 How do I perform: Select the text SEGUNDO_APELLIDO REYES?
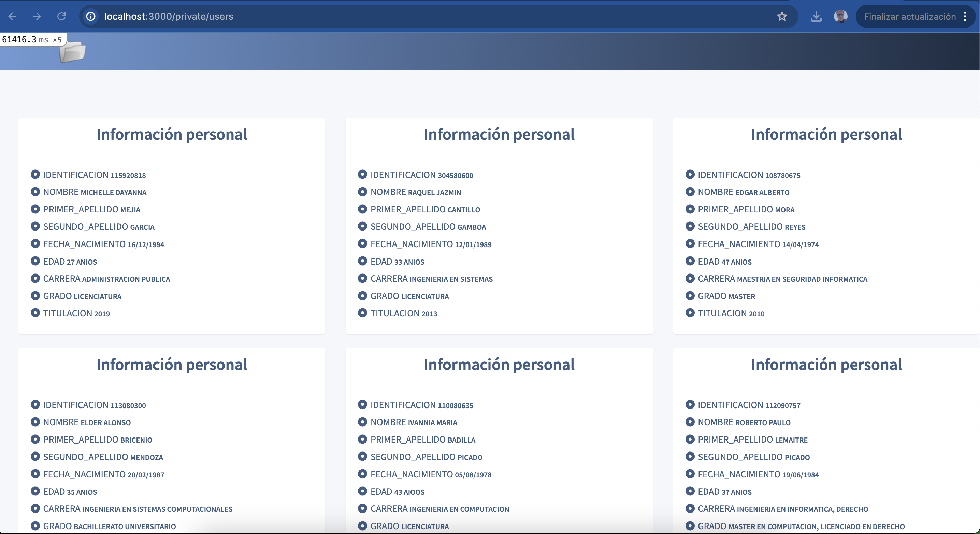pos(752,227)
